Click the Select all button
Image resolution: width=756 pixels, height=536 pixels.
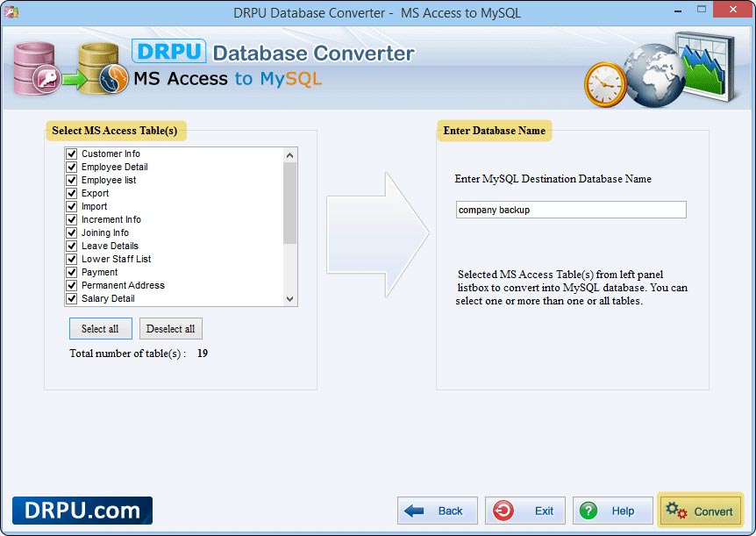click(100, 329)
